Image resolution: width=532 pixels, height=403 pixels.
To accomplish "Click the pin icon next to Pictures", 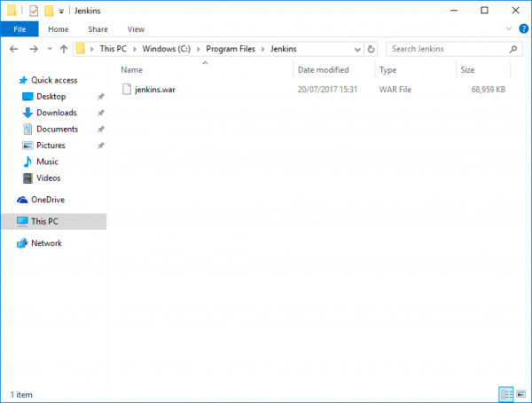I will tap(101, 146).
